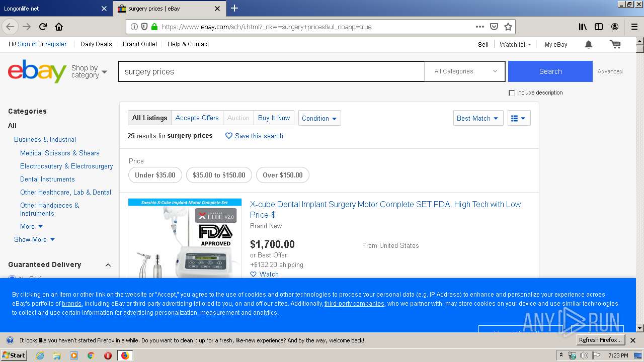This screenshot has height=362, width=644.
Task: Close the Longonlife.net tab
Action: (104, 9)
